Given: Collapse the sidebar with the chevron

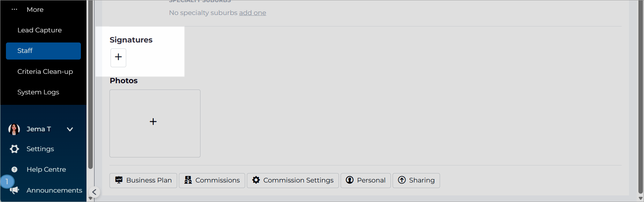Looking at the screenshot, I should 94,192.
